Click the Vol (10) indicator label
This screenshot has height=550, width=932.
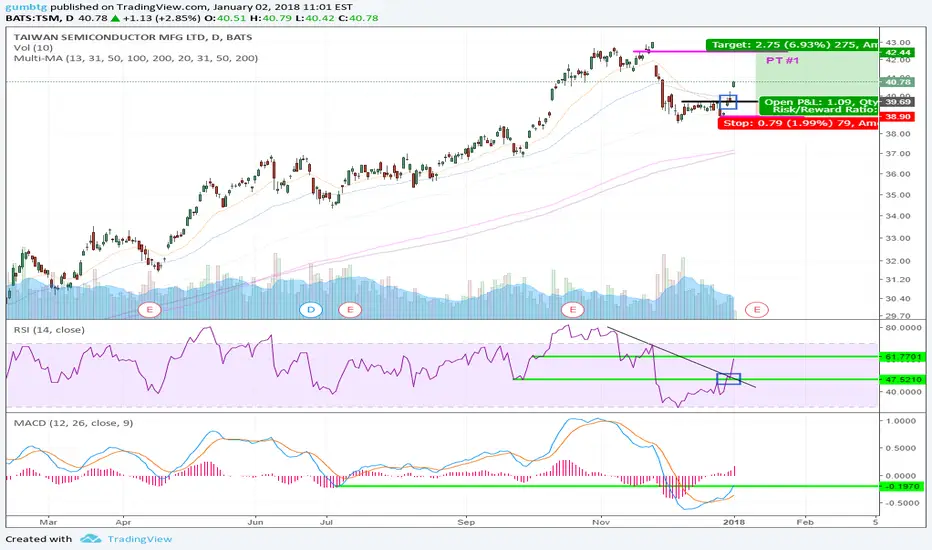coord(33,48)
